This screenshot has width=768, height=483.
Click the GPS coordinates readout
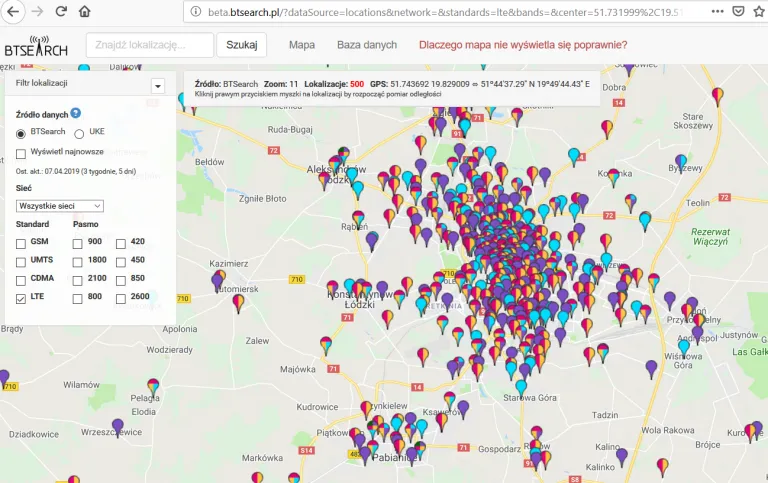point(480,84)
